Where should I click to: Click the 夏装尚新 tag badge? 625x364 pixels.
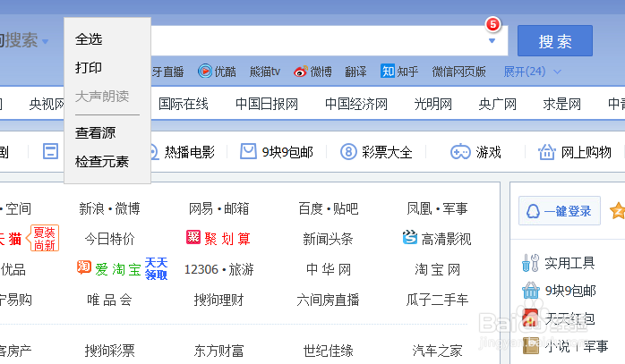click(x=43, y=238)
